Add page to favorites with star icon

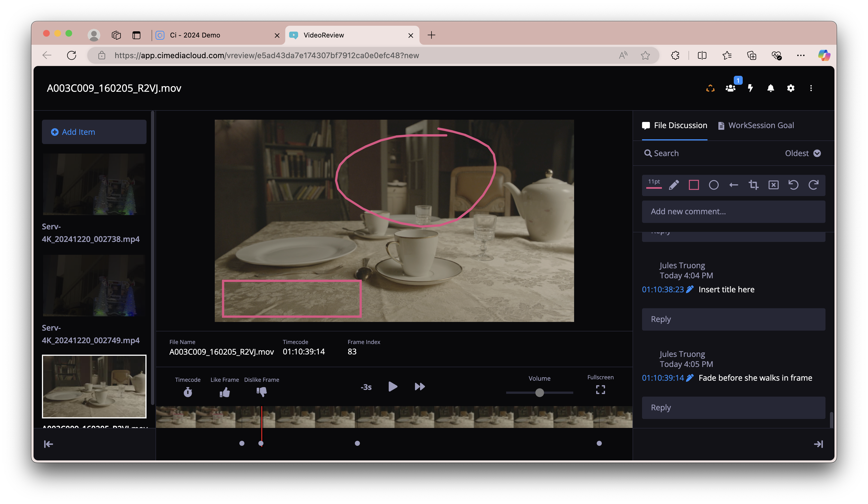click(645, 55)
